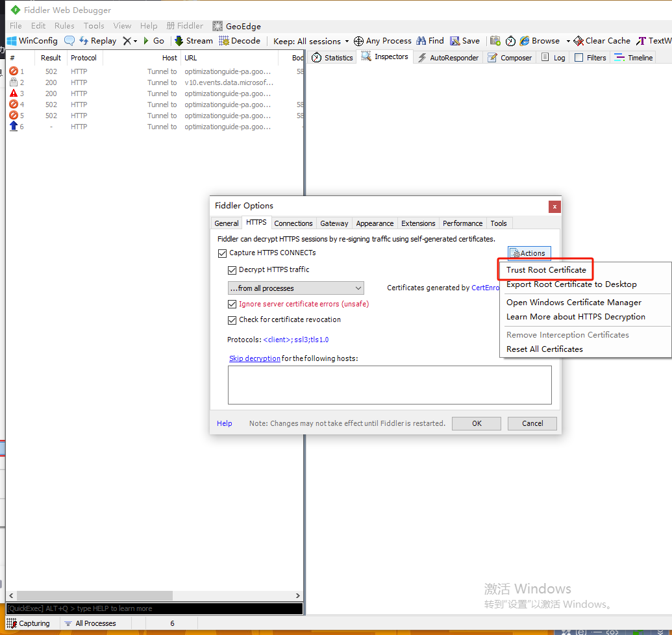
Task: Switch to the Inspectors tab
Action: 385,56
